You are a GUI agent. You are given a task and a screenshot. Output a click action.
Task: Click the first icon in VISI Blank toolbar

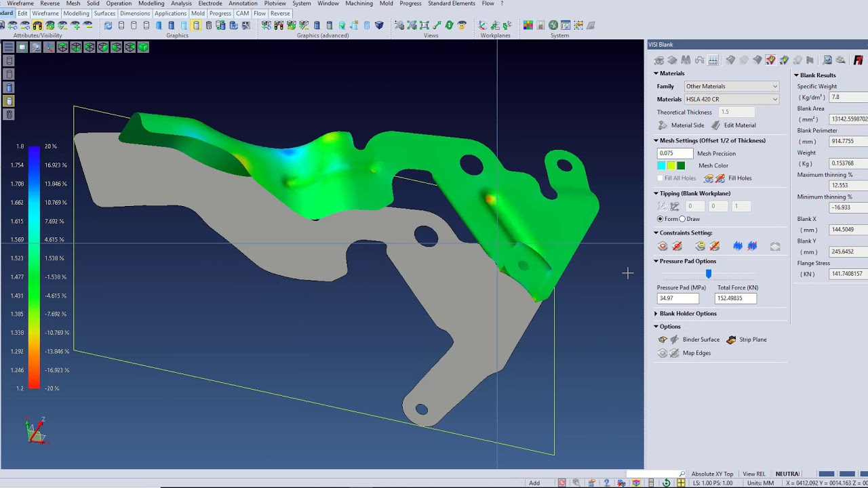point(658,60)
